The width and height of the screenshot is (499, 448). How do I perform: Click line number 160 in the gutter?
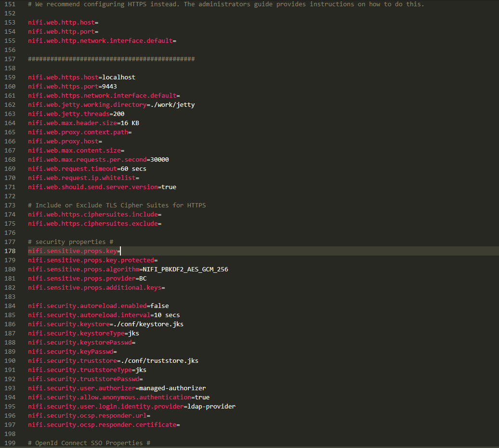tap(10, 87)
